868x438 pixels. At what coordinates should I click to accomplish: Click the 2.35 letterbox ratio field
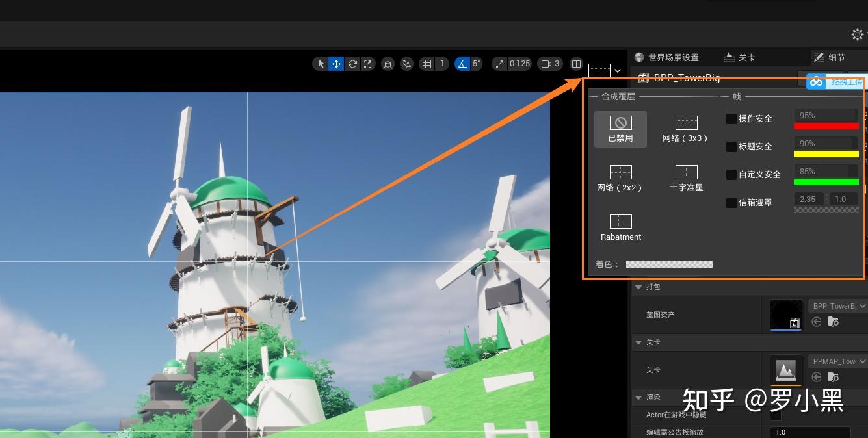click(809, 199)
